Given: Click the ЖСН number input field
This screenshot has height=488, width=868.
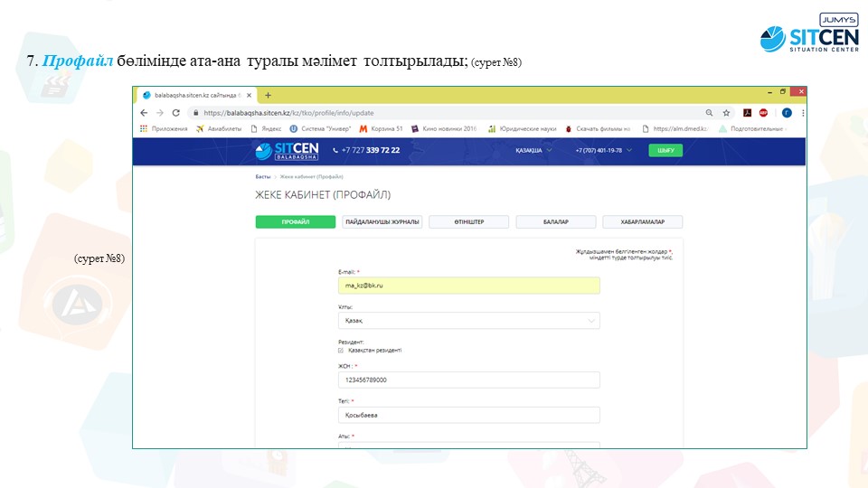Looking at the screenshot, I should tap(468, 380).
